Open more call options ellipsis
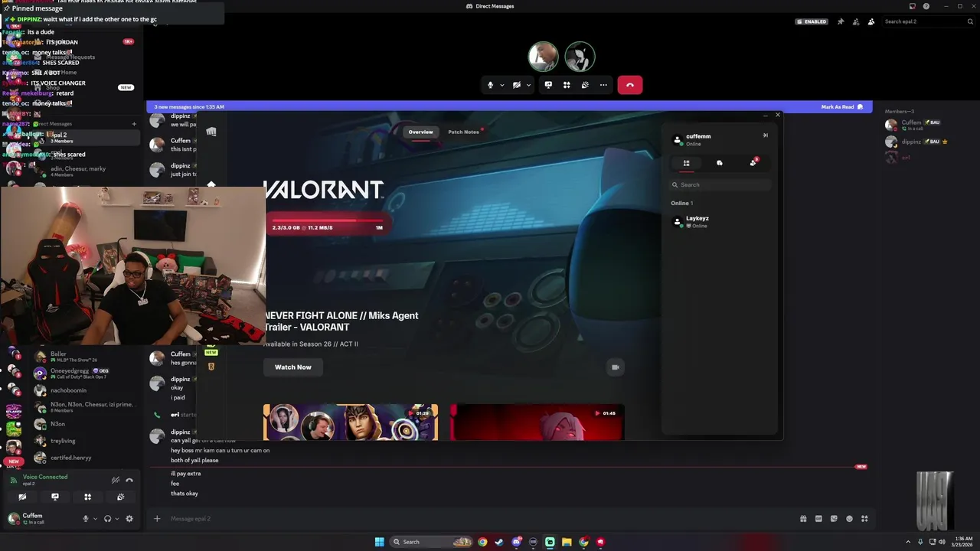This screenshot has height=551, width=980. tap(603, 85)
